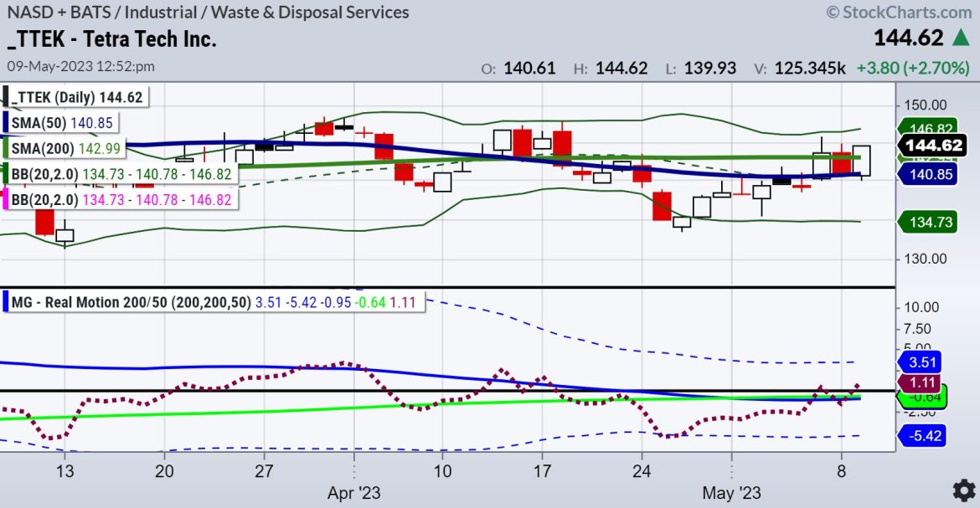Select the May '23 date axis label
The width and height of the screenshot is (980, 508).
tap(731, 493)
